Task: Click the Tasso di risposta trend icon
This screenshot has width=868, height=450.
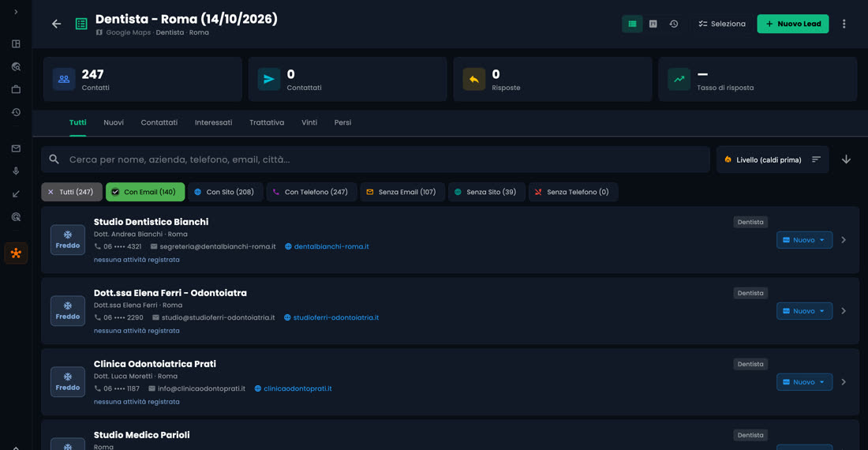Action: [x=679, y=79]
